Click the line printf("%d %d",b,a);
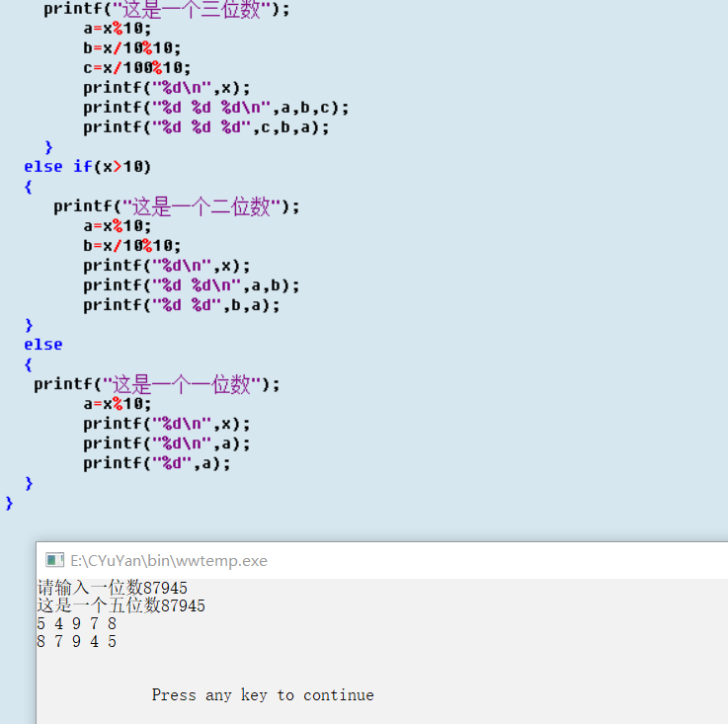728x724 pixels. [182, 305]
